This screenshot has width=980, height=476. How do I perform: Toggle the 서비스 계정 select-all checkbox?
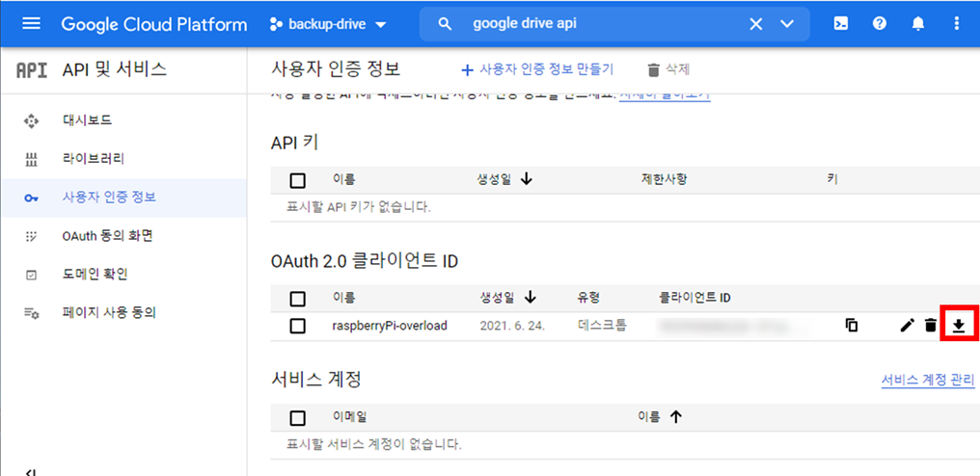pyautogui.click(x=298, y=418)
